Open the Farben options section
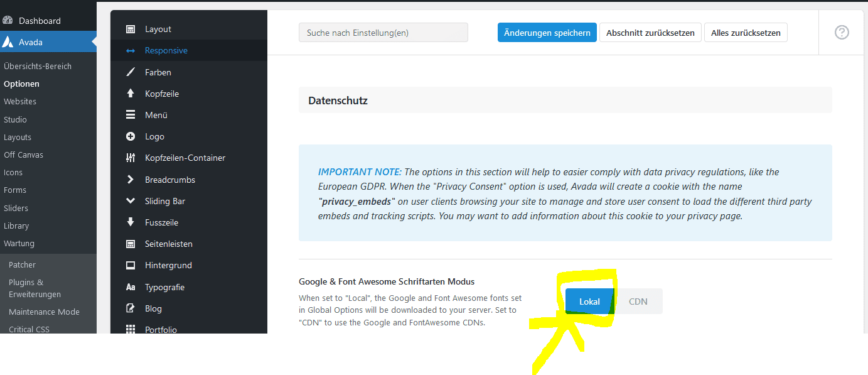The height and width of the screenshot is (375, 868). click(x=189, y=72)
